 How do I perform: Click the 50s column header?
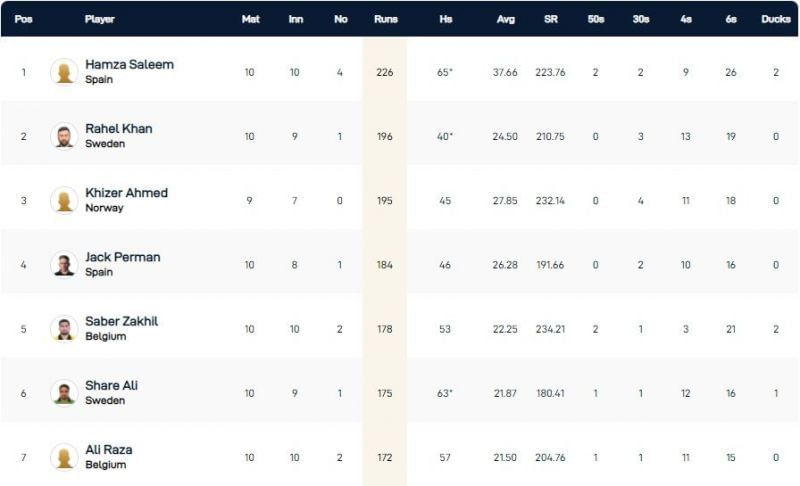[x=596, y=19]
